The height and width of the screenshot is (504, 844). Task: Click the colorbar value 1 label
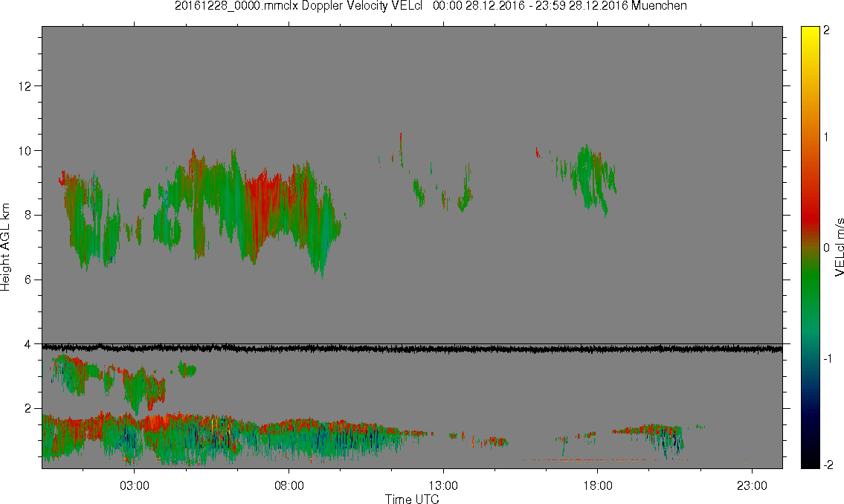[826, 138]
